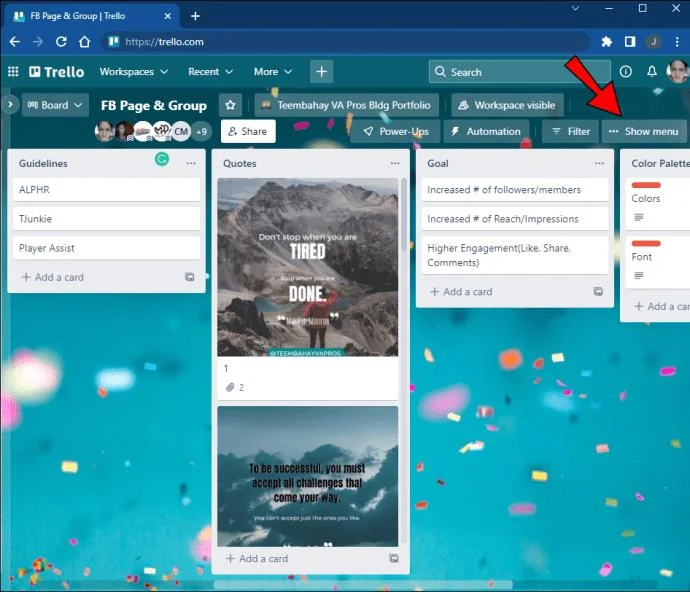Open the Workspaces menu
This screenshot has width=690, height=592.
click(x=133, y=71)
